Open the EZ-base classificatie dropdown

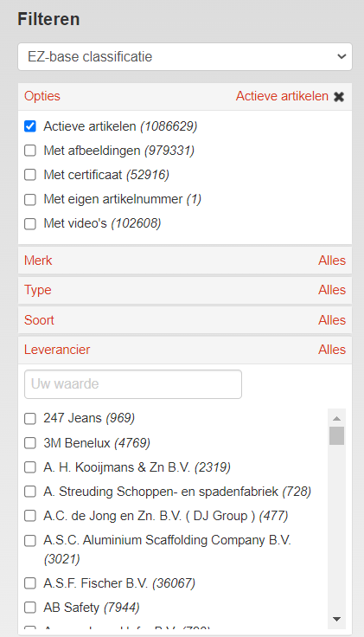point(185,56)
